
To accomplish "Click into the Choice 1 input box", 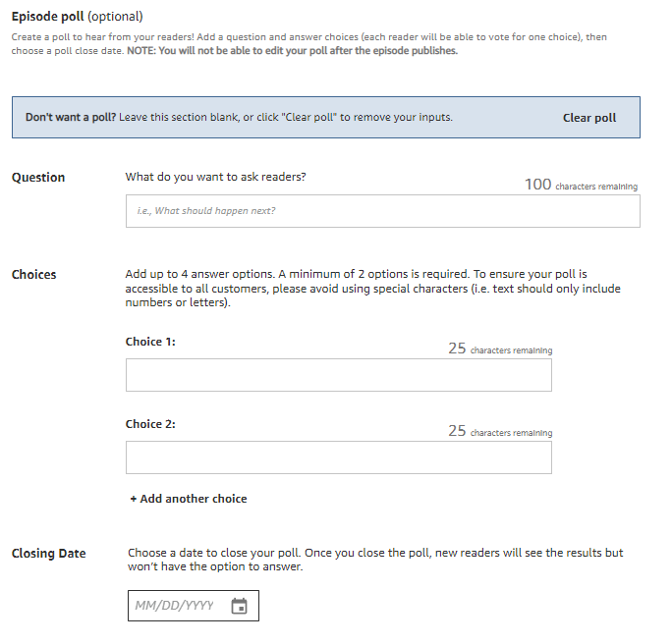I will pos(338,375).
